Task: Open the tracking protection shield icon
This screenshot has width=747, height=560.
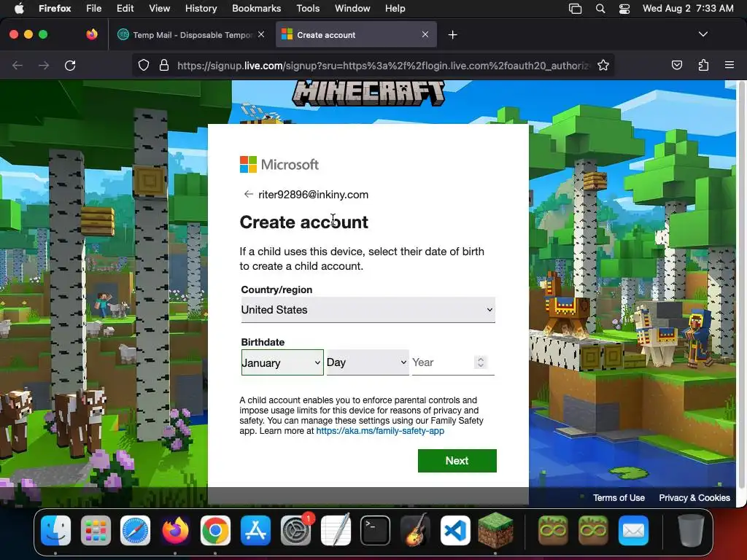Action: tap(144, 65)
